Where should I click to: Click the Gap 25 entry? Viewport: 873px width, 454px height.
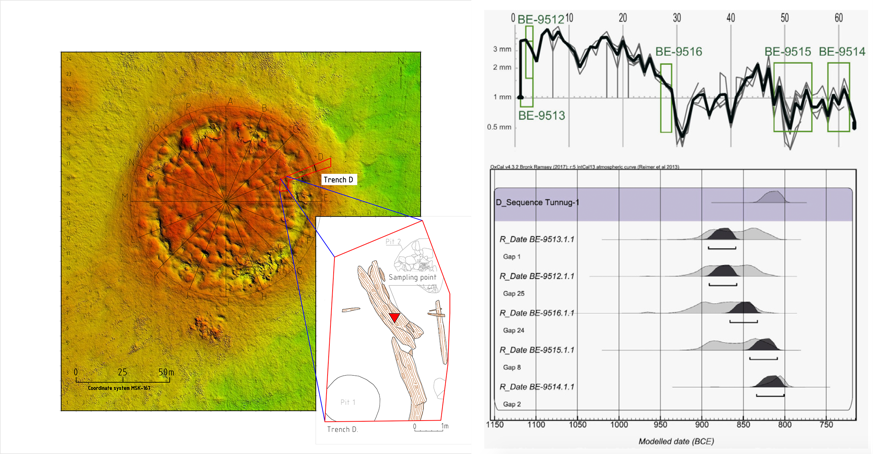[514, 294]
